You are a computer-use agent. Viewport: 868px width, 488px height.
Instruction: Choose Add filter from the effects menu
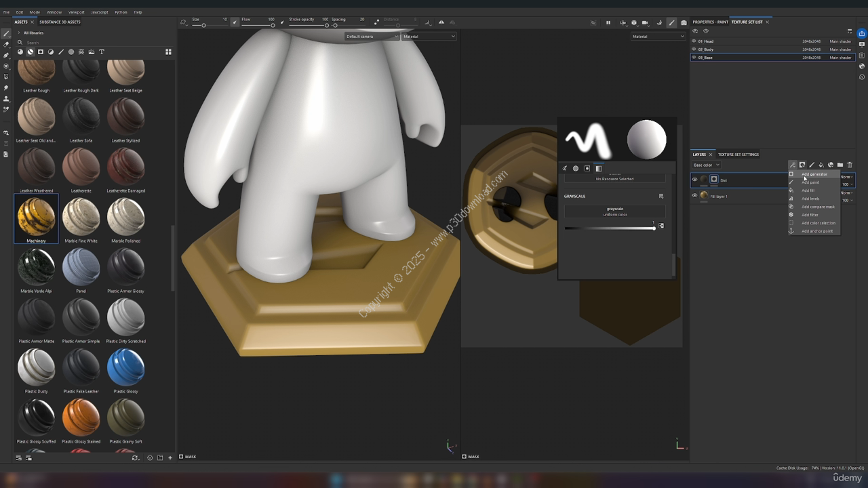(814, 215)
